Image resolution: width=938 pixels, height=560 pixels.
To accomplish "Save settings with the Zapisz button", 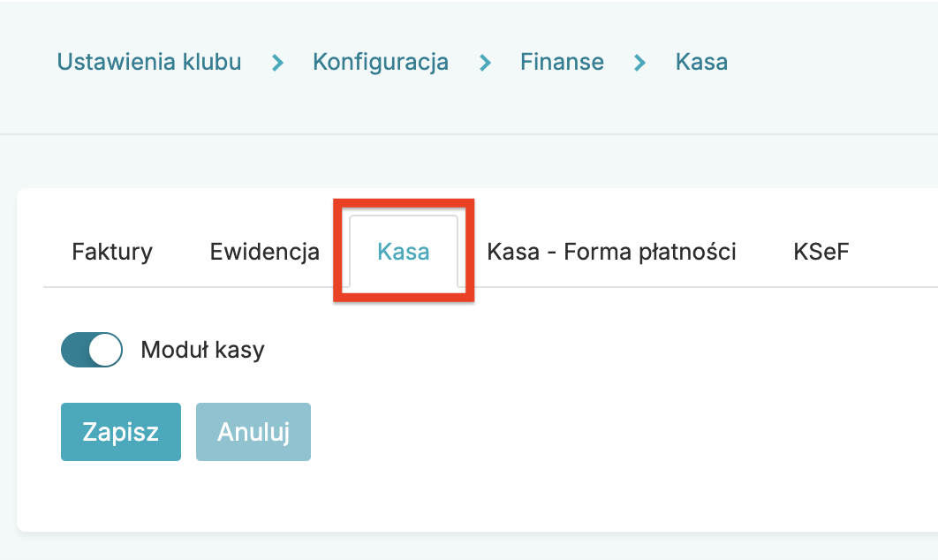I will click(121, 432).
